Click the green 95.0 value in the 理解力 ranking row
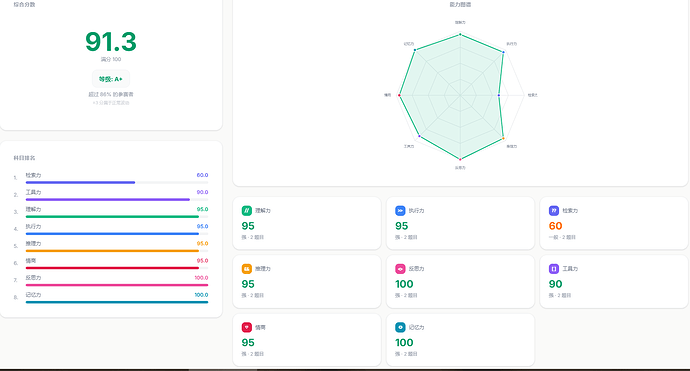690x371 pixels. tap(202, 209)
